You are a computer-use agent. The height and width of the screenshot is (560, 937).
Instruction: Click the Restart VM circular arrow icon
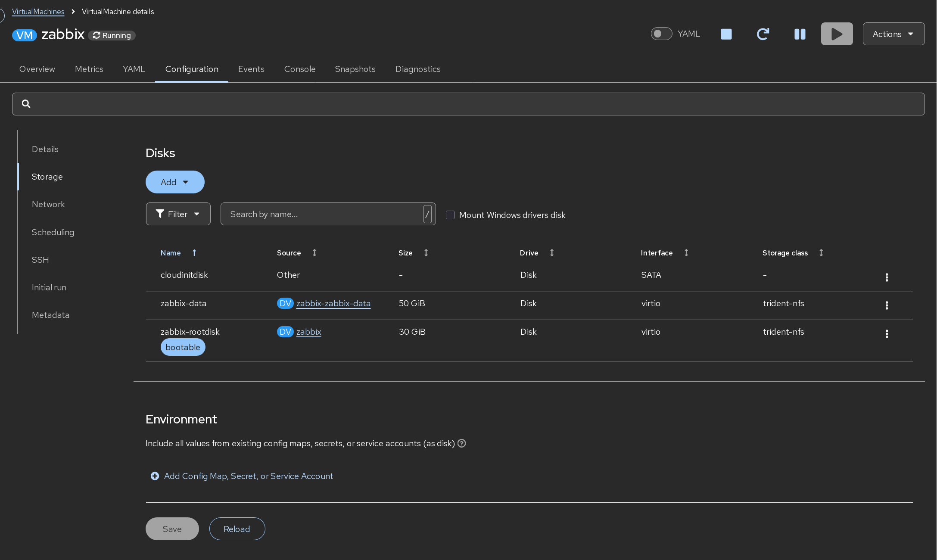(x=763, y=34)
